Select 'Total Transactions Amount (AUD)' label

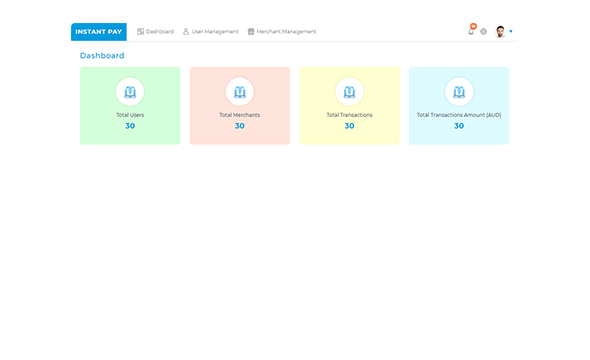click(x=459, y=115)
